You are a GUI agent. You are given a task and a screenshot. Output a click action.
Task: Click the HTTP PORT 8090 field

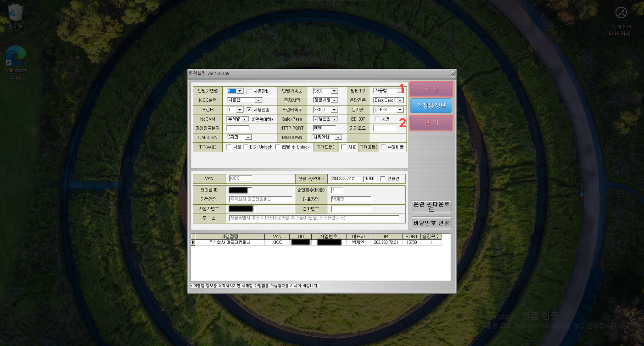point(324,128)
